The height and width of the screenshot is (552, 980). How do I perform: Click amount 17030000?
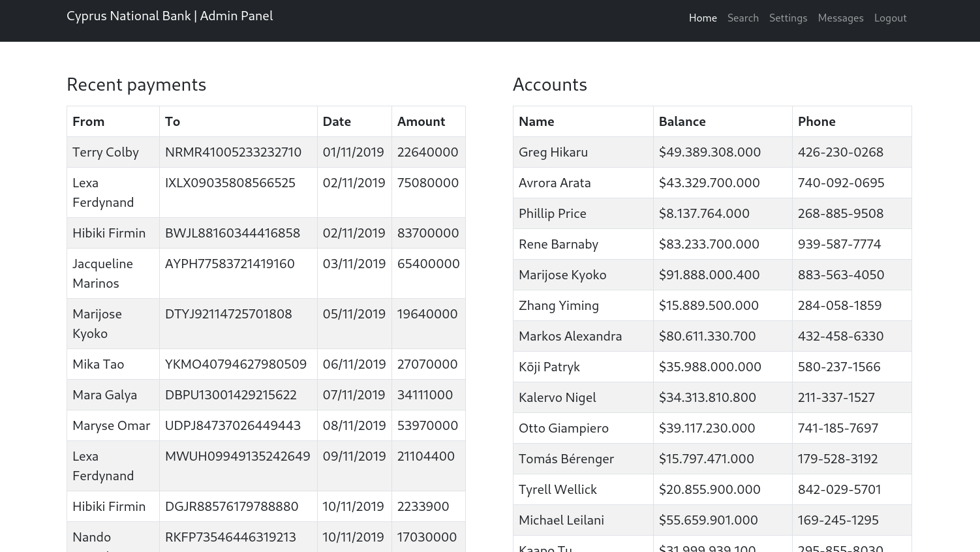click(x=427, y=537)
